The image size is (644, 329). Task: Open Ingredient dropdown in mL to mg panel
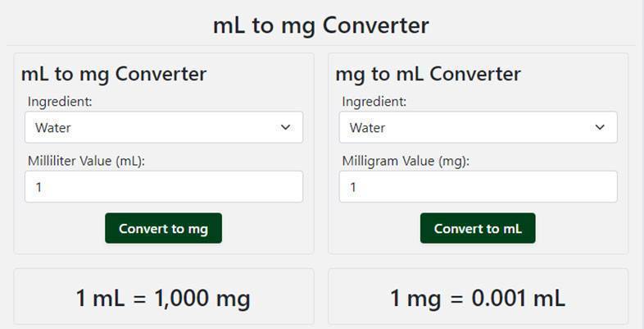coord(164,127)
